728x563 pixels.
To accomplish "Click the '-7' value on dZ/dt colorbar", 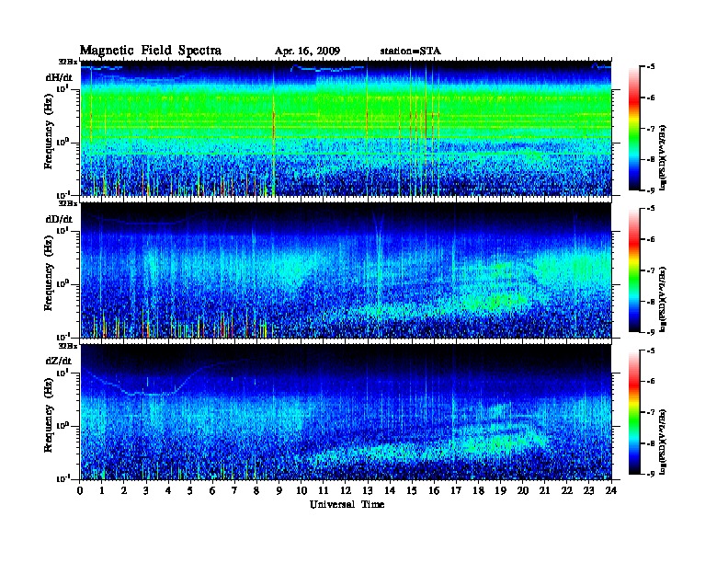I will (x=650, y=412).
